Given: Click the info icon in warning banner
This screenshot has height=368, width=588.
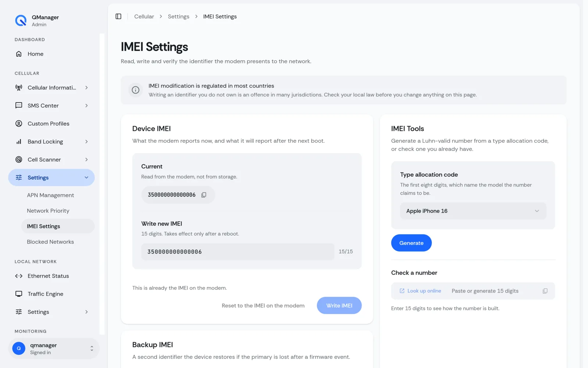Looking at the screenshot, I should coord(136,90).
